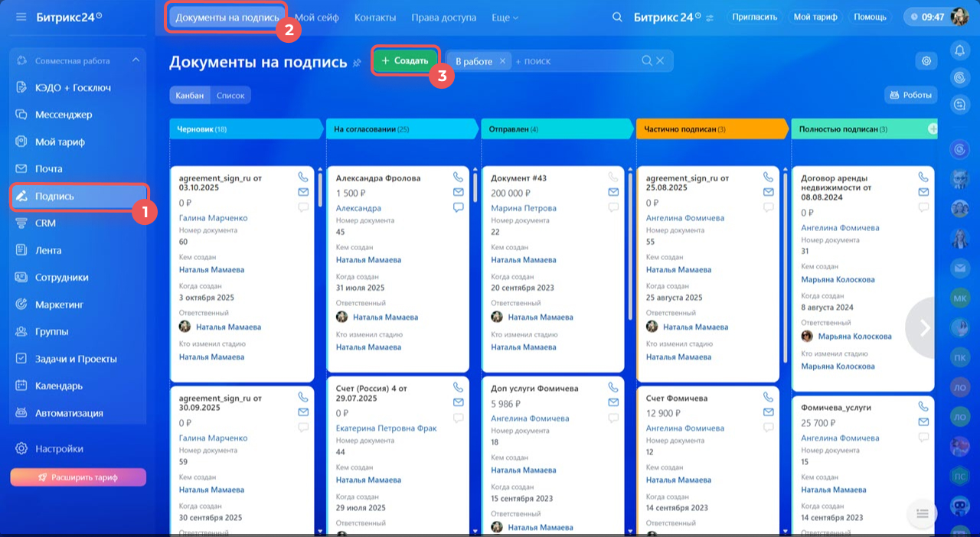Open the Мой сейф tab
Screen dimensions: 980x537
[x=317, y=17]
